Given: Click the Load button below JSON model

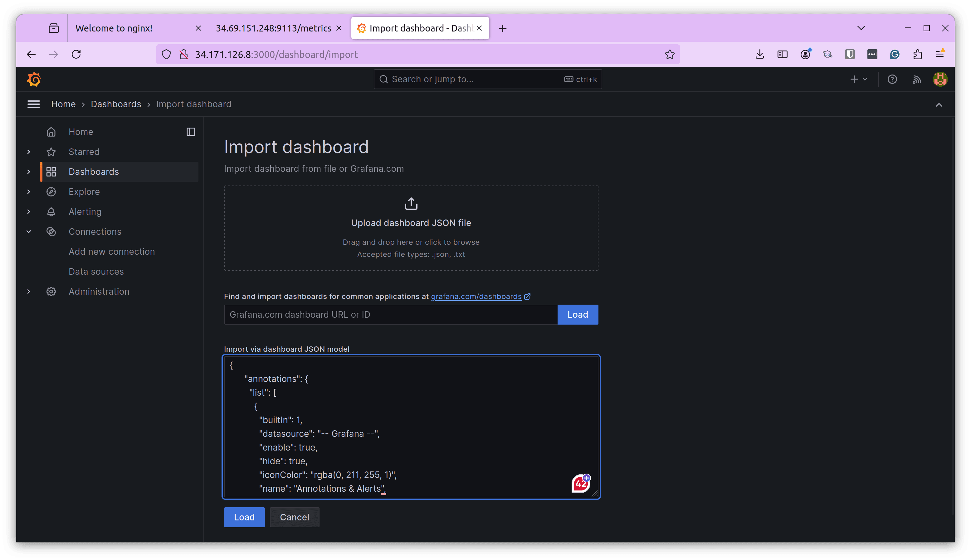Looking at the screenshot, I should pyautogui.click(x=244, y=517).
